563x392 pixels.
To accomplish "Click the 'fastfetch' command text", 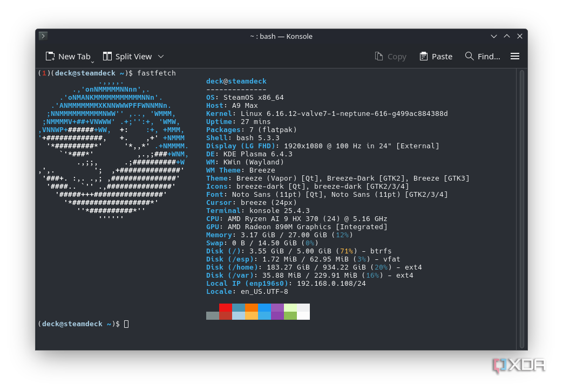I will [157, 73].
